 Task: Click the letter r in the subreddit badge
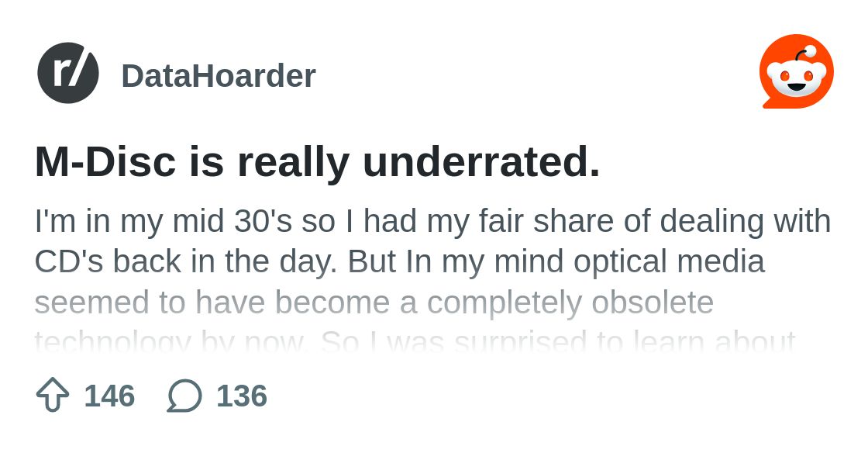tap(59, 74)
